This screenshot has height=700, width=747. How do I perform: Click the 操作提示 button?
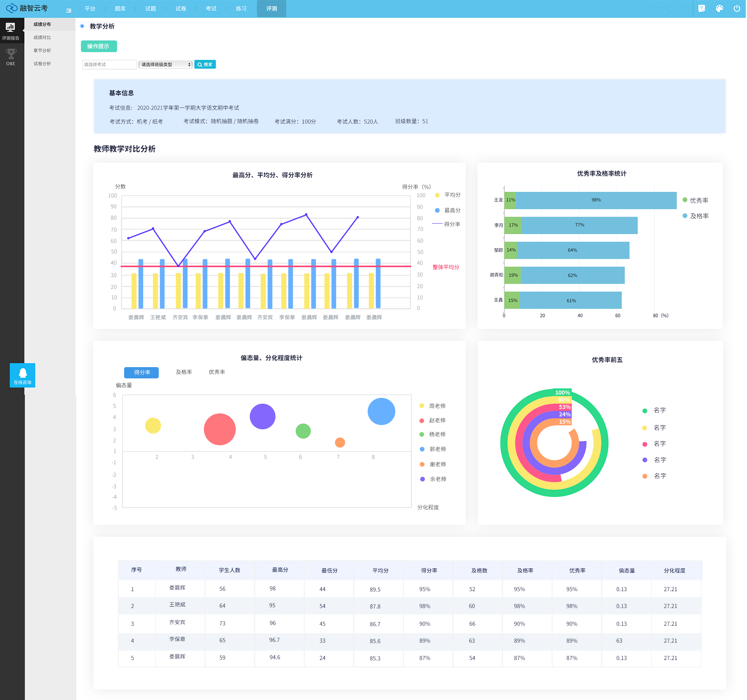pyautogui.click(x=99, y=46)
